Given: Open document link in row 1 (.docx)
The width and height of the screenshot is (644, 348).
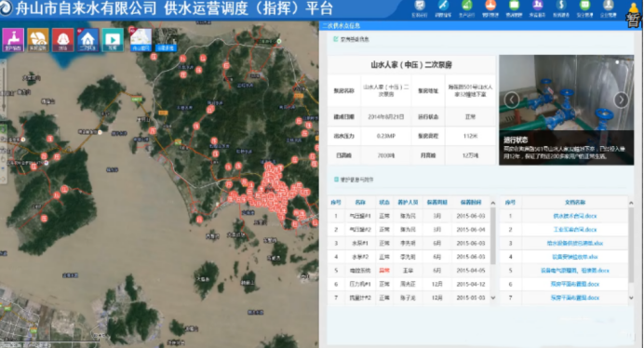Looking at the screenshot, I should pos(574,216).
